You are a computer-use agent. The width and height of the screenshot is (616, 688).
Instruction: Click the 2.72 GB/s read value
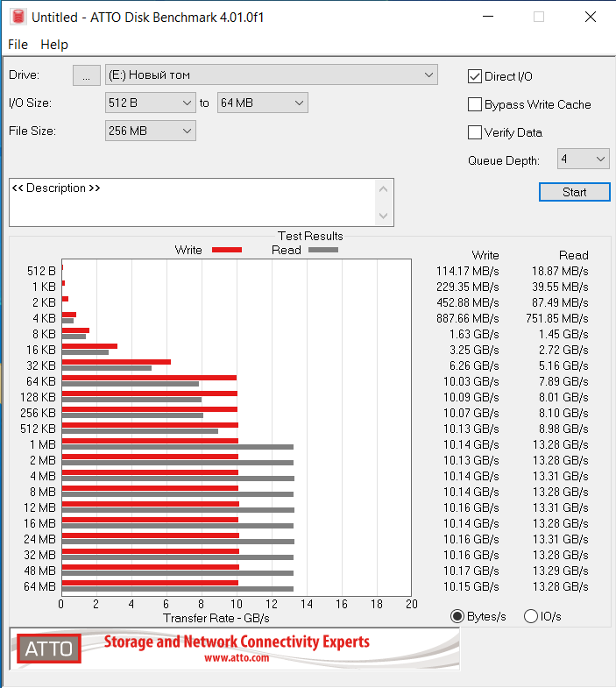(x=563, y=351)
